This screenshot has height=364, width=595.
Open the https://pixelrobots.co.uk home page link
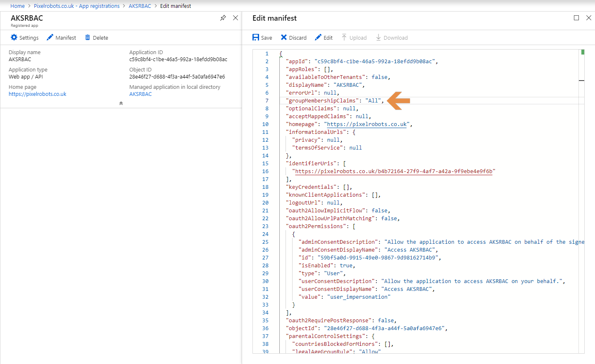point(37,94)
